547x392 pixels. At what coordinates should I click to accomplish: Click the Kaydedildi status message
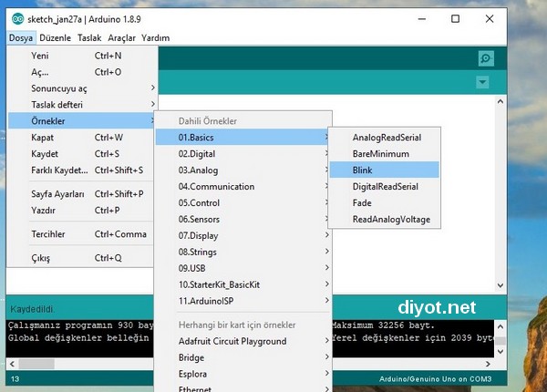(32, 309)
